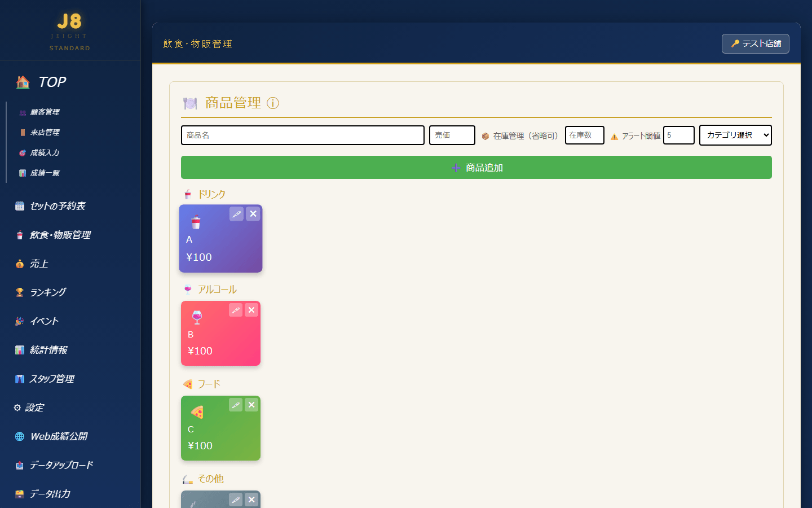812x508 pixels.
Task: Focus the 売価 price field
Action: (452, 135)
